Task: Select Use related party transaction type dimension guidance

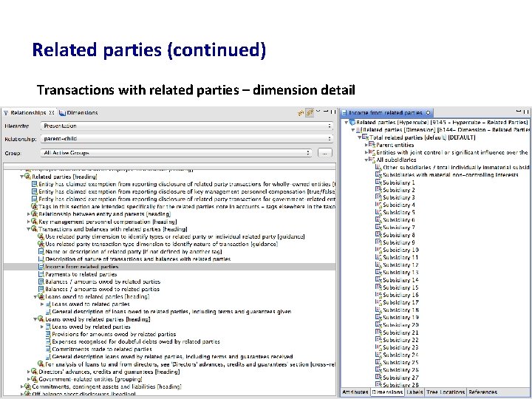Action: pyautogui.click(x=162, y=244)
